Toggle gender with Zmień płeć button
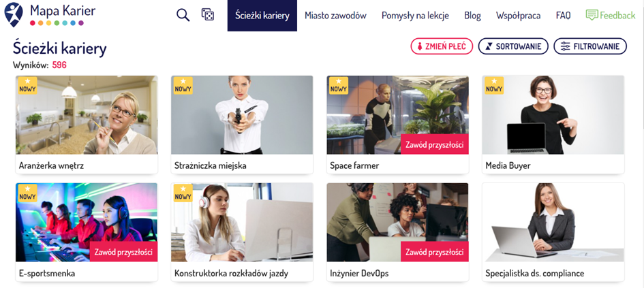Screen dimensions: 644x288 [442, 46]
